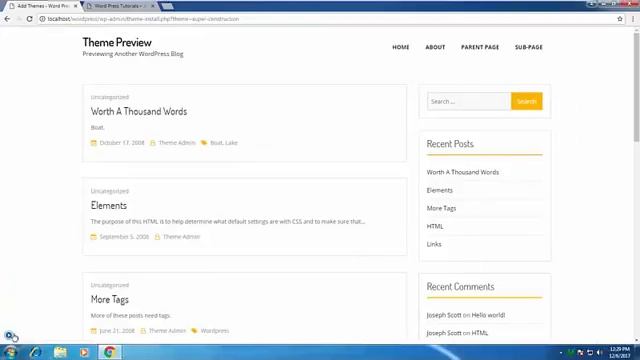
Task: Click the volume speaker tray icon
Action: coord(599,352)
